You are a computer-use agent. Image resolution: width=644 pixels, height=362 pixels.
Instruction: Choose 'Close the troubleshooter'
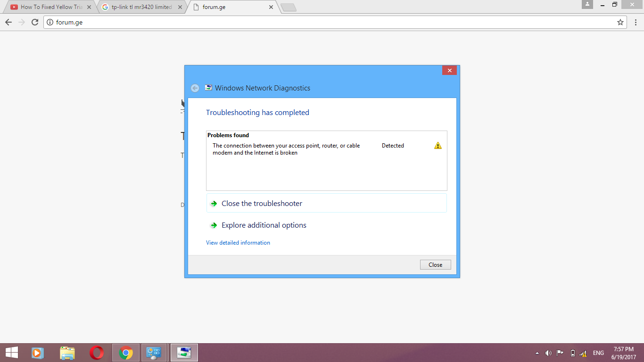tap(326, 203)
